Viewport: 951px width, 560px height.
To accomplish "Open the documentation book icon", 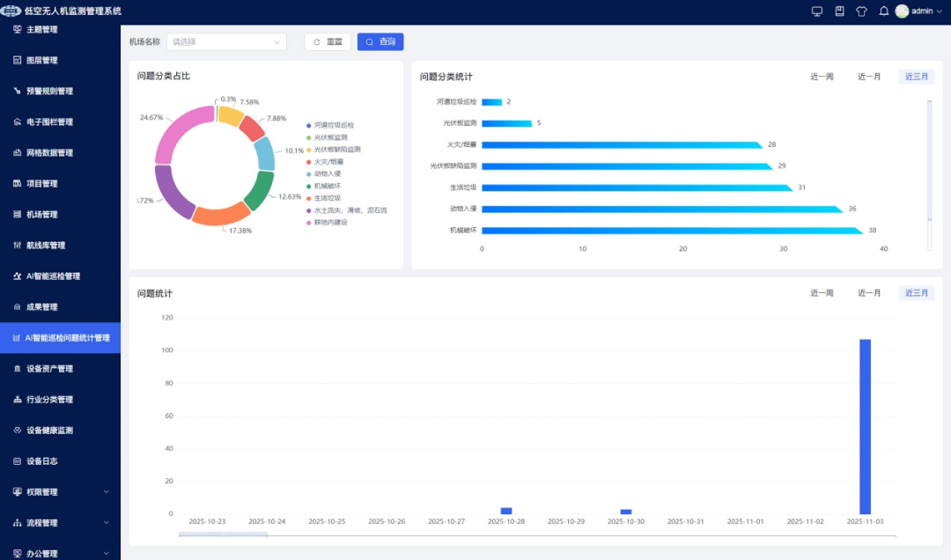I will [839, 11].
